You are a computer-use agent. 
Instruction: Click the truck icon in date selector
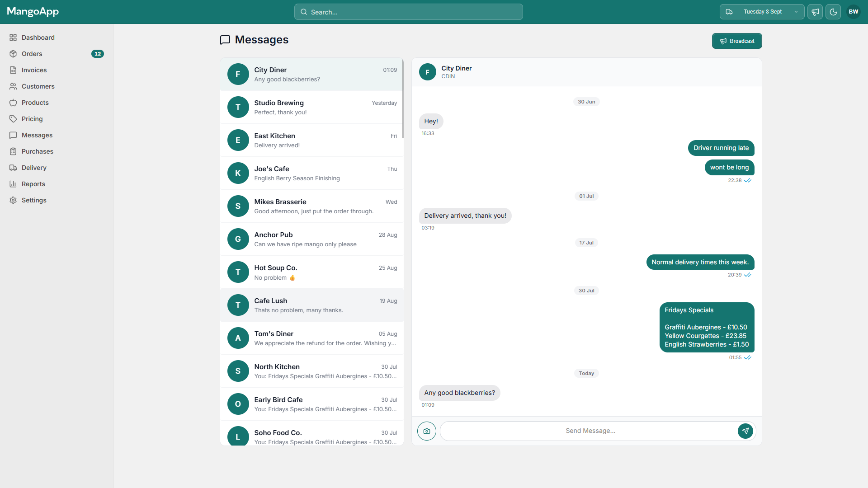point(729,12)
